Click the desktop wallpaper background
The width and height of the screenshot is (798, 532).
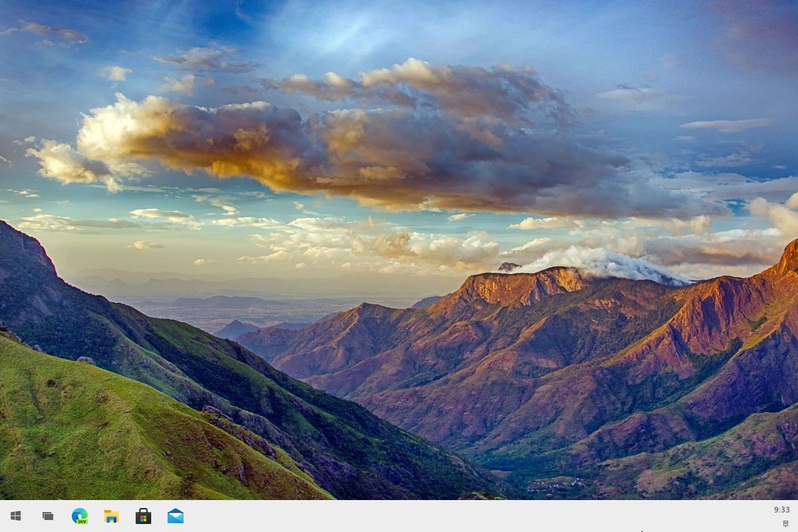click(399, 266)
